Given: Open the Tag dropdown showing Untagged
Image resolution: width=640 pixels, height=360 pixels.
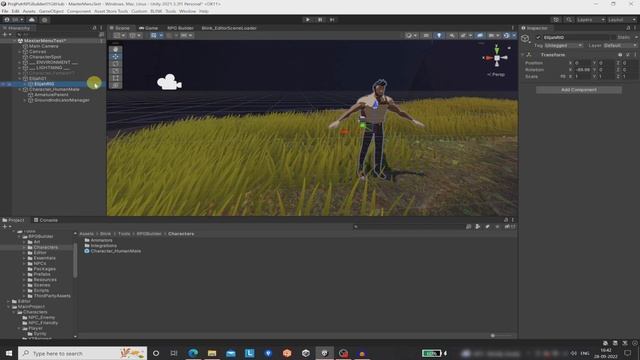Looking at the screenshot, I should (x=563, y=45).
